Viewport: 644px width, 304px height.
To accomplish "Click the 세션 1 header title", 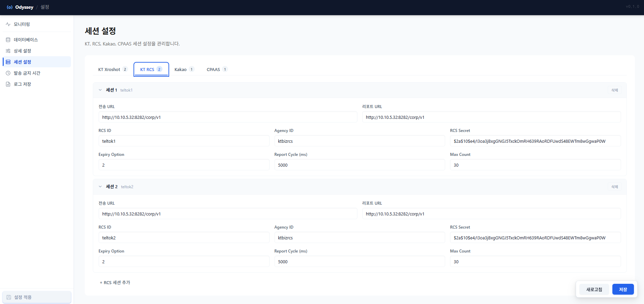I will (112, 90).
